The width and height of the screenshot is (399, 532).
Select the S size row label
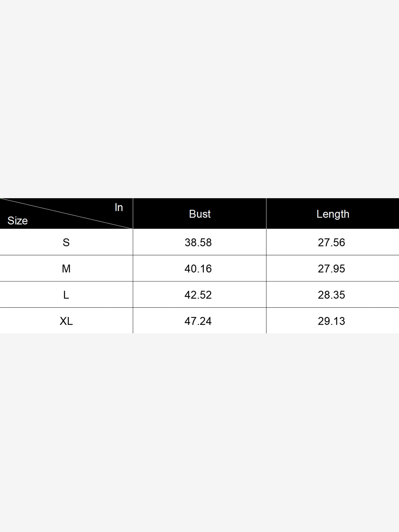66,243
